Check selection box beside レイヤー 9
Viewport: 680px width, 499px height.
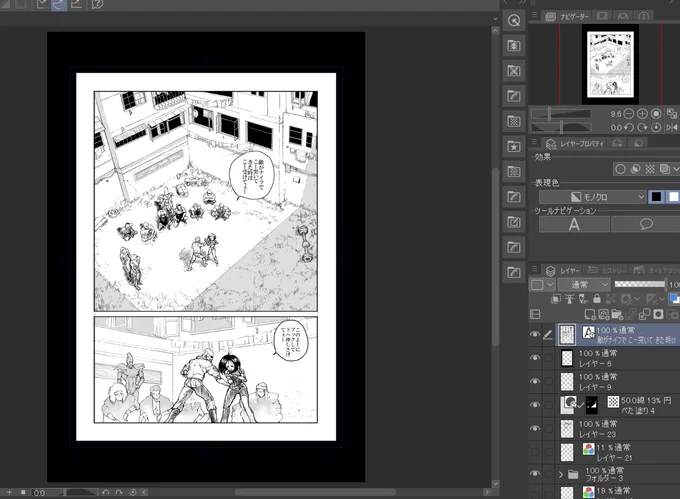click(549, 381)
